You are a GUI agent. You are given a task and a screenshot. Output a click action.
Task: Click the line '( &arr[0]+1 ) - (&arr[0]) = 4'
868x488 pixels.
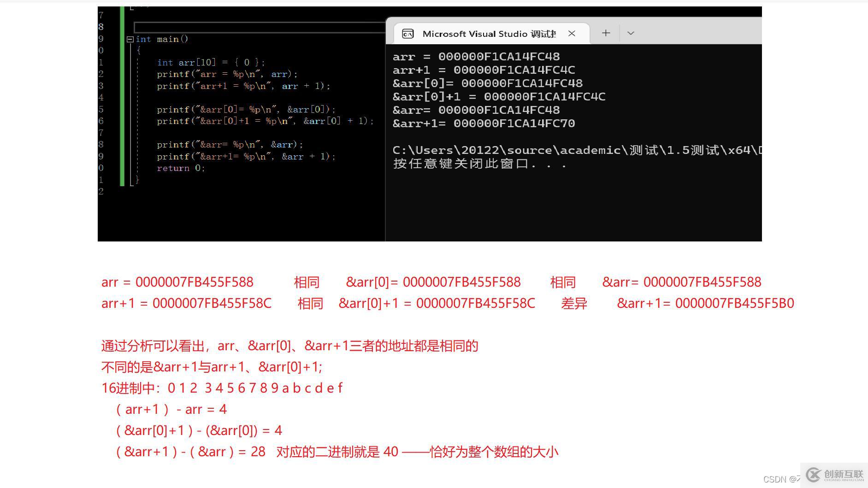(198, 430)
